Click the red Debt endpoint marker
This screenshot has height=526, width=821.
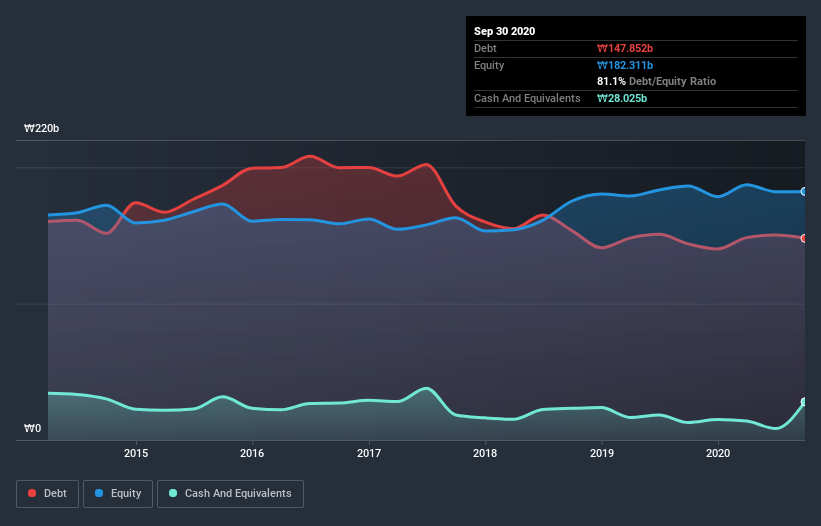tap(804, 238)
